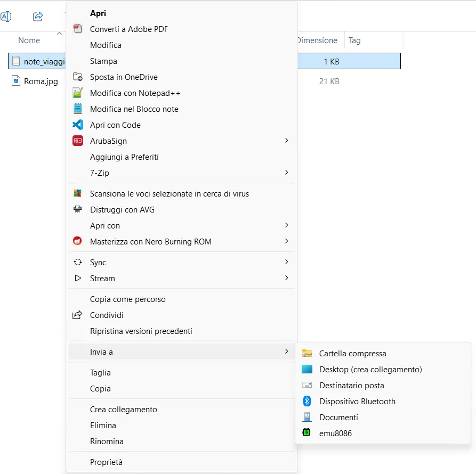Expand the 7-Zip submenu arrow

point(286,172)
